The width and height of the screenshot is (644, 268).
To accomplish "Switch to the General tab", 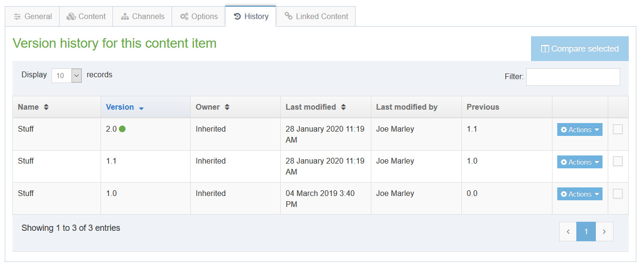I will (32, 16).
